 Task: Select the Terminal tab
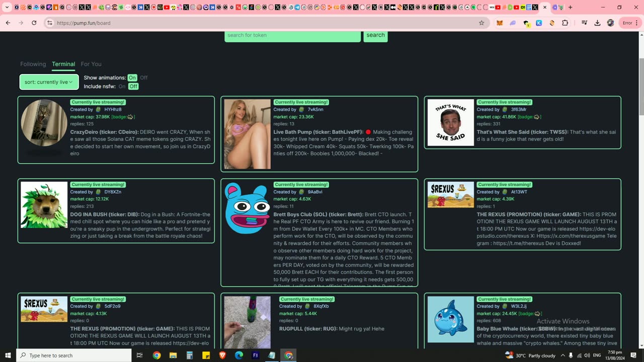(x=63, y=64)
